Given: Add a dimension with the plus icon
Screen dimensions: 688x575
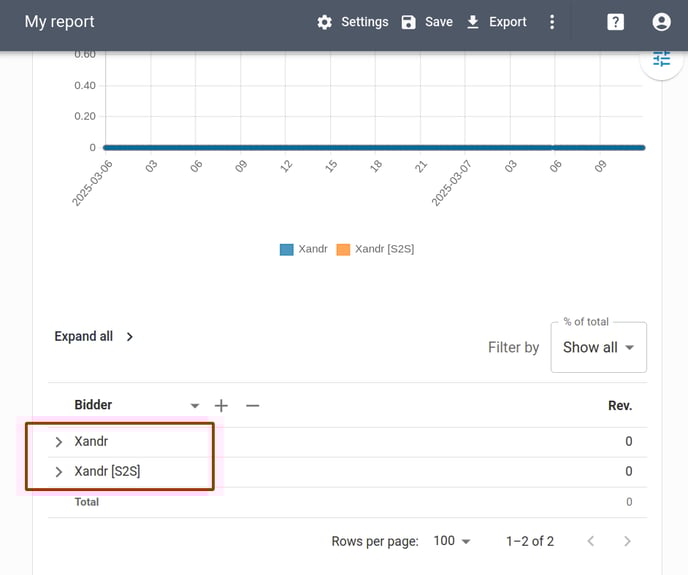Looking at the screenshot, I should tap(221, 406).
